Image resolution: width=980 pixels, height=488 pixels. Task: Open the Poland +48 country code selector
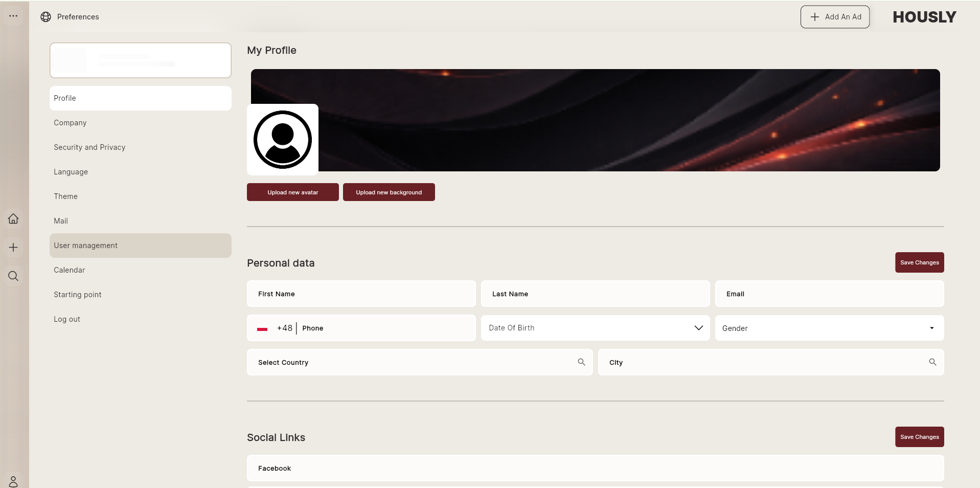point(275,328)
